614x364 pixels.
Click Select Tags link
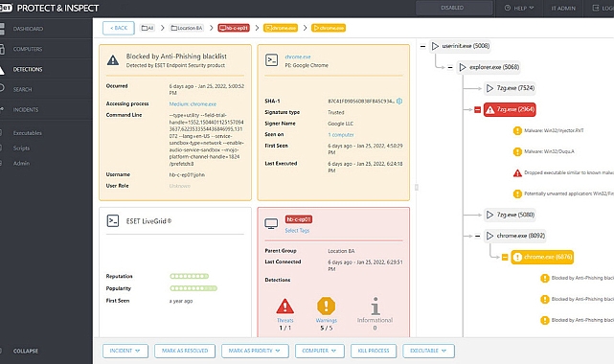pyautogui.click(x=297, y=231)
